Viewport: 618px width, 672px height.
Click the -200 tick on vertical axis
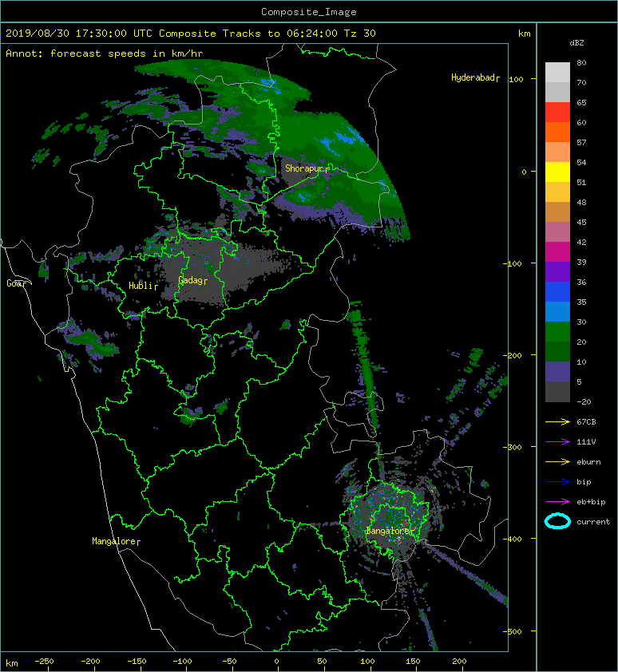[x=513, y=356]
